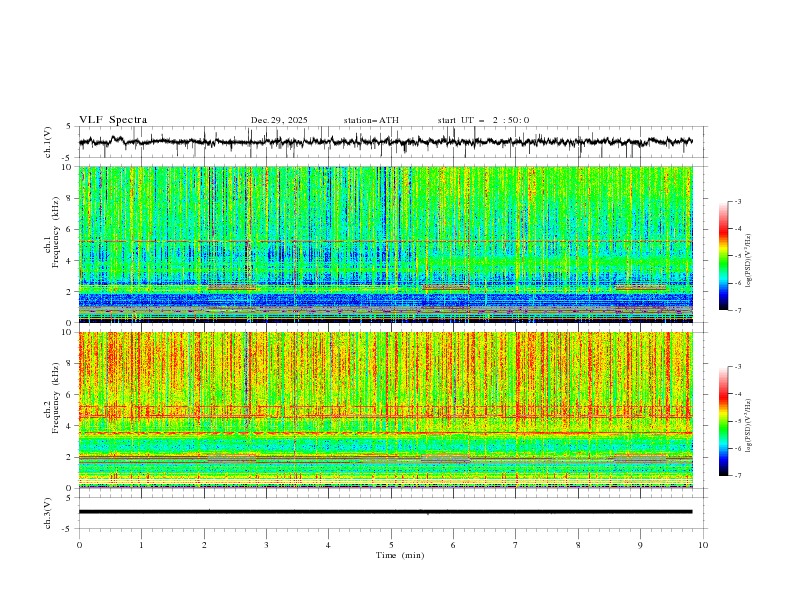Viewport: 792px width, 612px height.
Task: Select the 0 minute tick label on the time axis
Action: tap(79, 545)
